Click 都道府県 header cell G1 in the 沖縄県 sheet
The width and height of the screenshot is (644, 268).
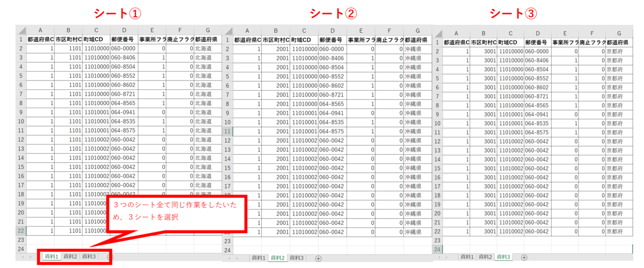(417, 39)
